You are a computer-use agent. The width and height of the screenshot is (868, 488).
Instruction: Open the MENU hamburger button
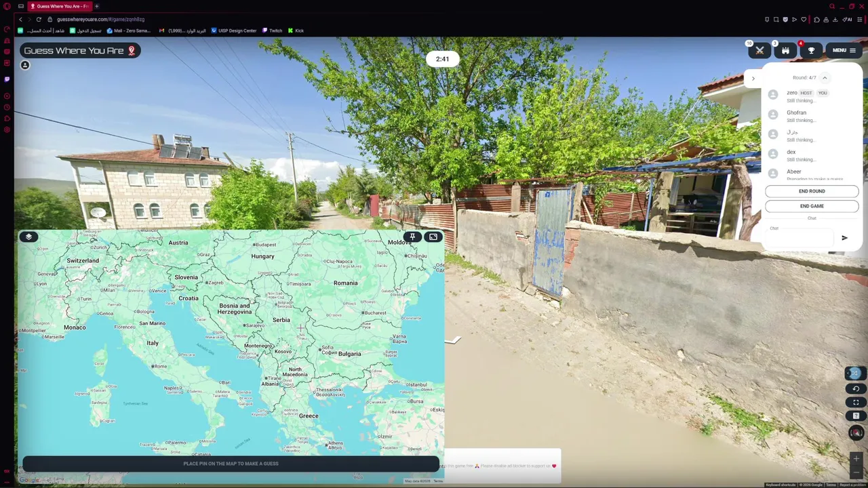(844, 50)
